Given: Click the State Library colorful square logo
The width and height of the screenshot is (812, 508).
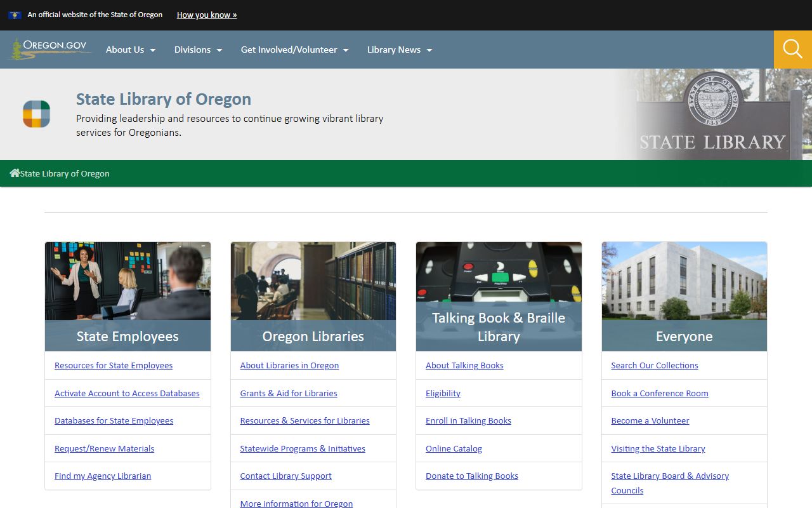Looking at the screenshot, I should click(x=36, y=114).
